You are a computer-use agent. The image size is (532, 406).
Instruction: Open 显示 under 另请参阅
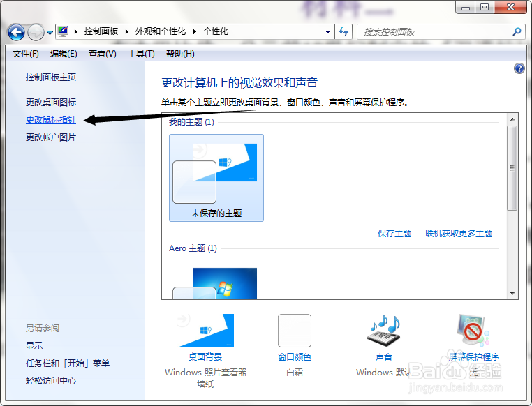pos(34,346)
